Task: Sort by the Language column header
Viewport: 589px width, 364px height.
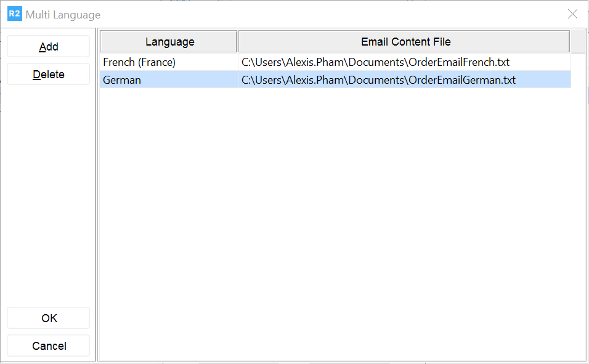Action: point(169,42)
